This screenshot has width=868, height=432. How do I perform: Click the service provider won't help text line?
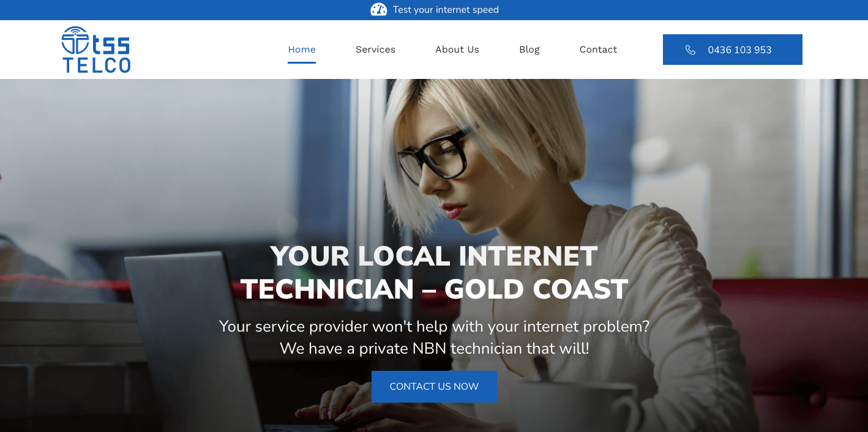434,326
